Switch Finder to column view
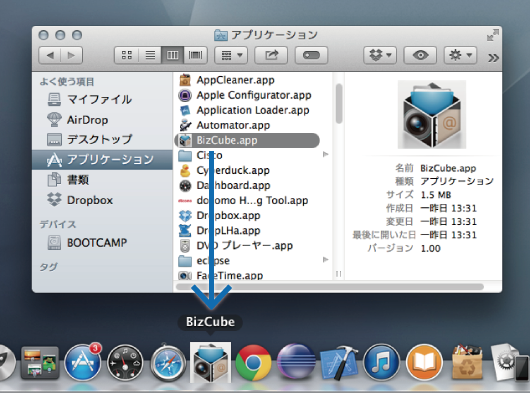 [173, 55]
